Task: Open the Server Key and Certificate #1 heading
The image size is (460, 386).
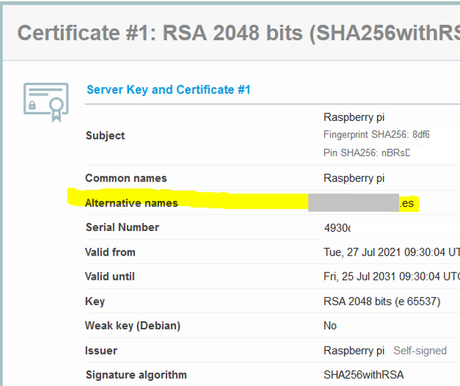Action: click(x=168, y=90)
